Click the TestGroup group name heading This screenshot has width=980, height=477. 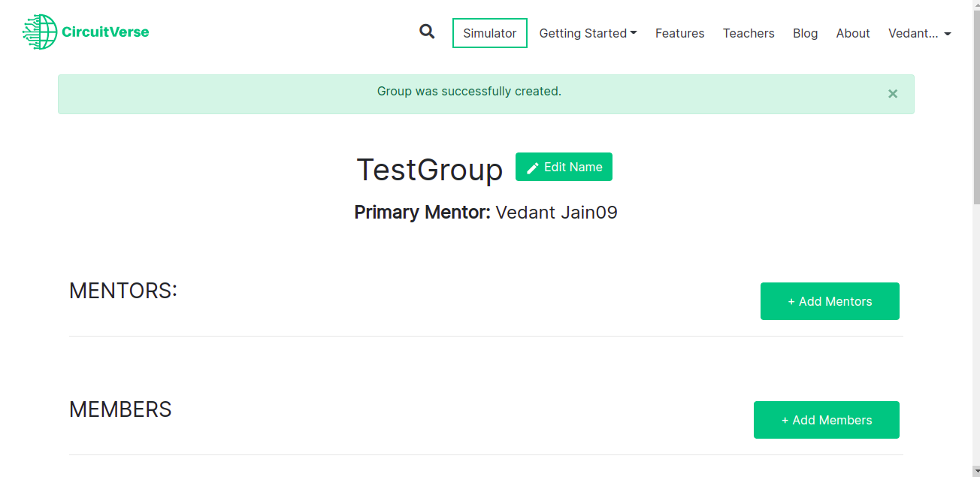coord(429,170)
